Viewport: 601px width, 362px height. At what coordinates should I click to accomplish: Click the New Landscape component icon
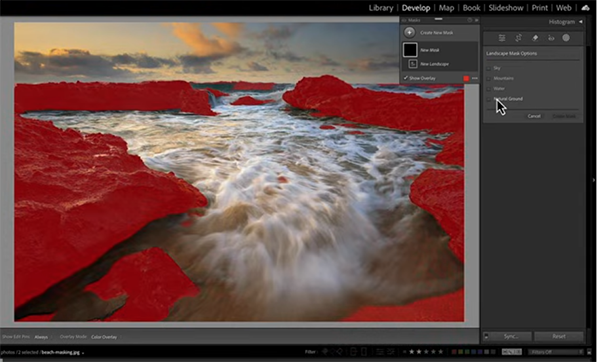(x=413, y=64)
